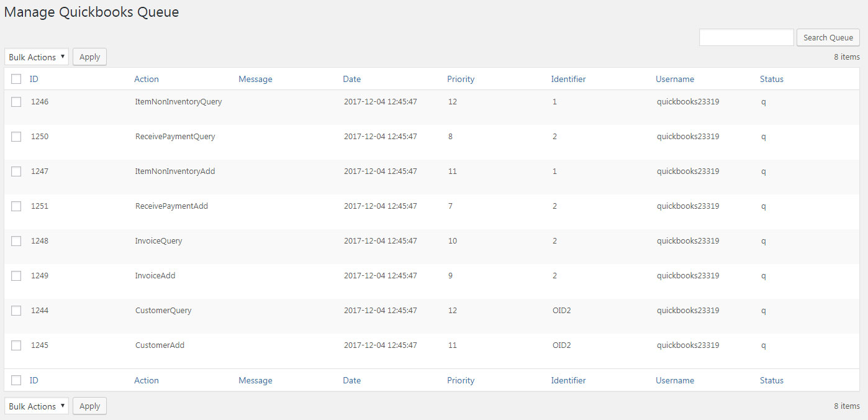Click ID value '1244'
Viewport: 868px width, 420px height.
tap(40, 310)
